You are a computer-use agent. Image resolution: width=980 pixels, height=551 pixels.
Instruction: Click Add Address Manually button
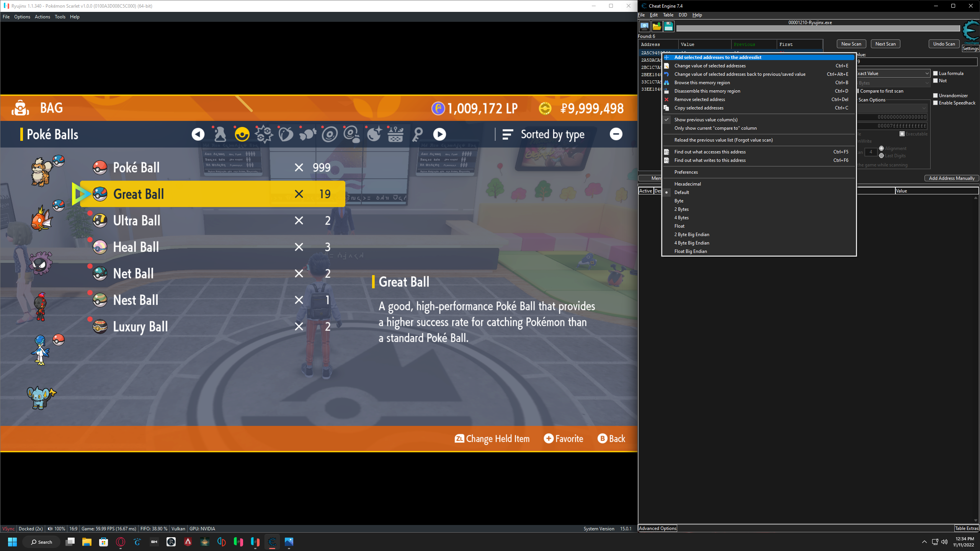pos(952,178)
